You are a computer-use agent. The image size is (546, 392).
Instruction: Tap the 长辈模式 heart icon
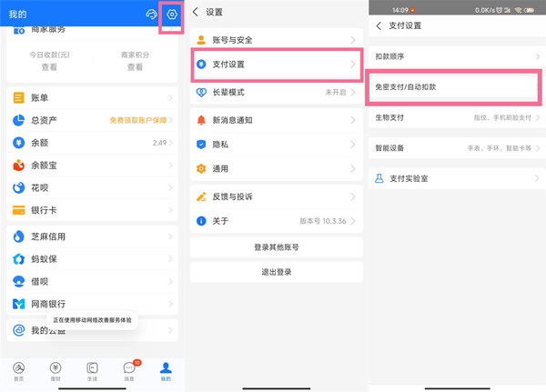coord(201,92)
